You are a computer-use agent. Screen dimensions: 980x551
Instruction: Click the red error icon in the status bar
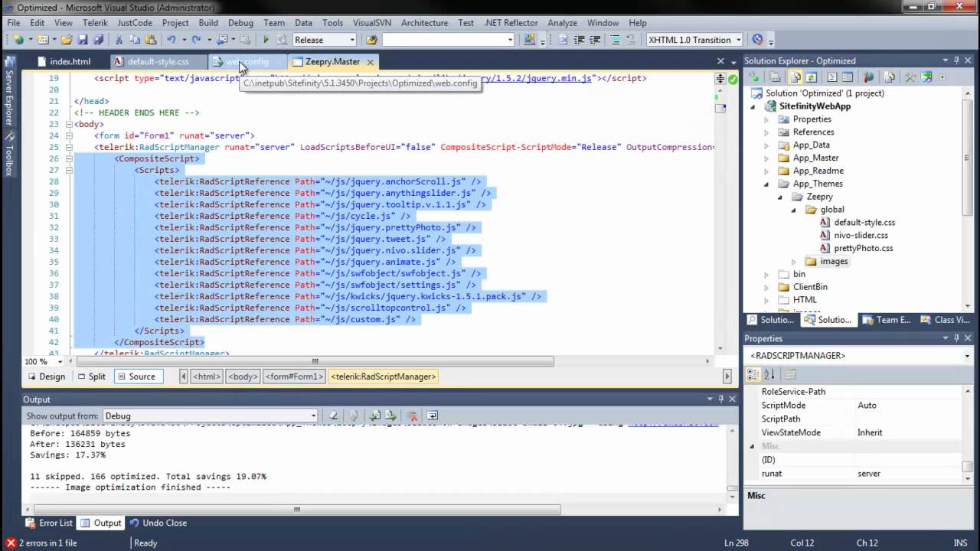pyautogui.click(x=11, y=543)
